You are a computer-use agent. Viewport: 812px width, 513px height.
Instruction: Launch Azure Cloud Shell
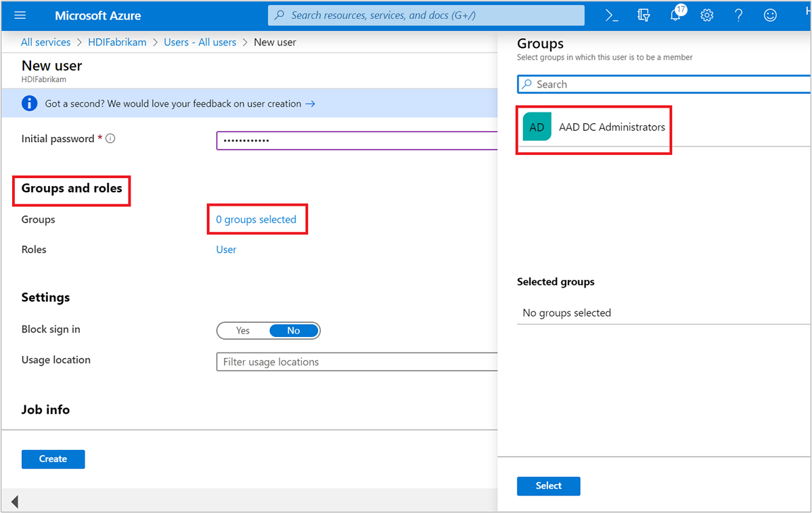click(x=611, y=16)
